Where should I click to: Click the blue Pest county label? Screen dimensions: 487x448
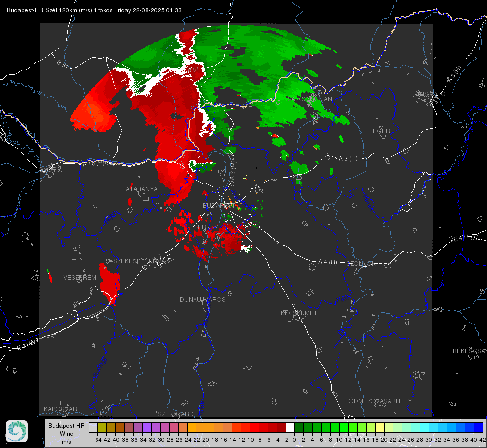(x=342, y=300)
